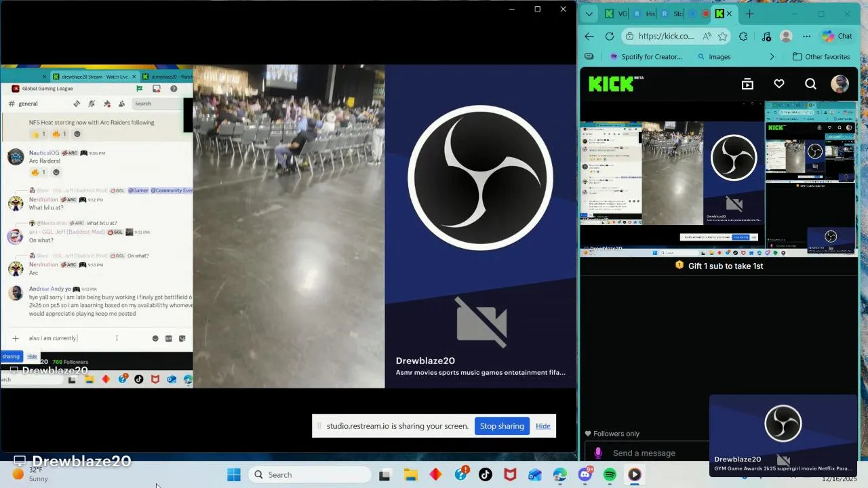Open Copilot Chat button in Edge
This screenshot has width=868, height=488.
point(837,37)
